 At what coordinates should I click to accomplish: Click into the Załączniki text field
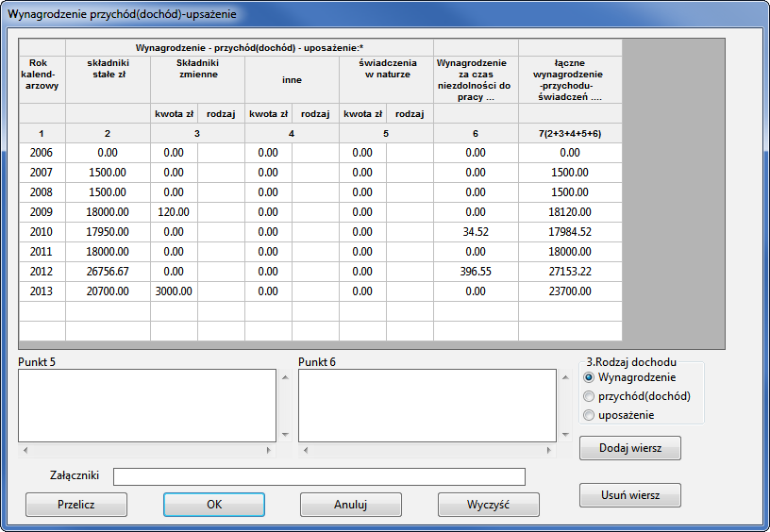click(319, 476)
